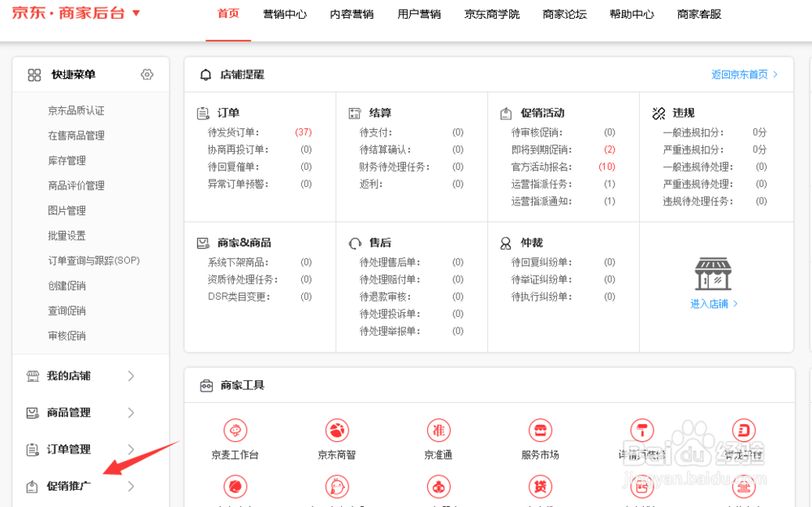Image resolution: width=812 pixels, height=507 pixels.
Task: Expand 促销推广 chevron
Action: pyautogui.click(x=131, y=486)
